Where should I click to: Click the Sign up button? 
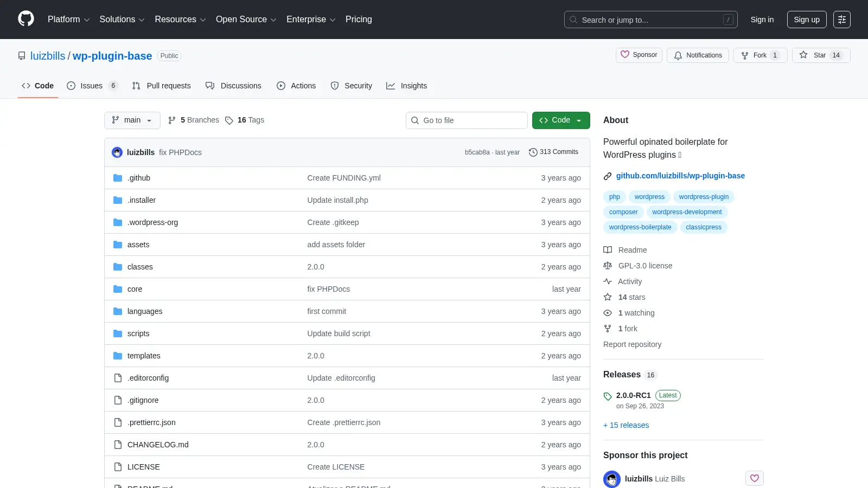(x=807, y=20)
